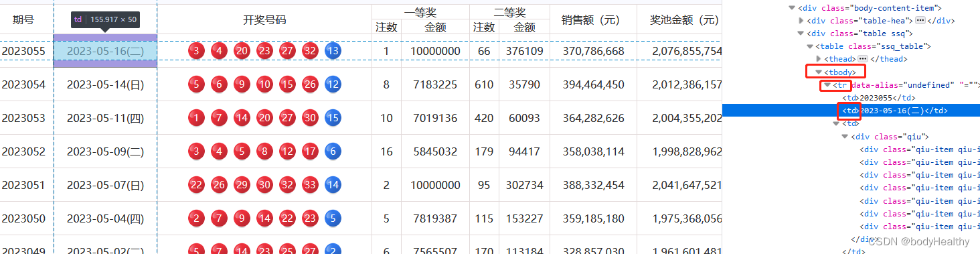Collapse the tbody node arrow
The height and width of the screenshot is (254, 980).
click(818, 72)
